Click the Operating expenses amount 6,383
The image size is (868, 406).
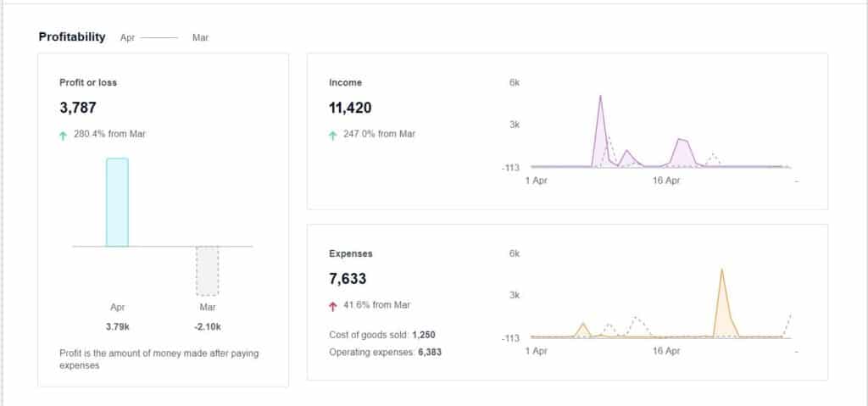(430, 351)
